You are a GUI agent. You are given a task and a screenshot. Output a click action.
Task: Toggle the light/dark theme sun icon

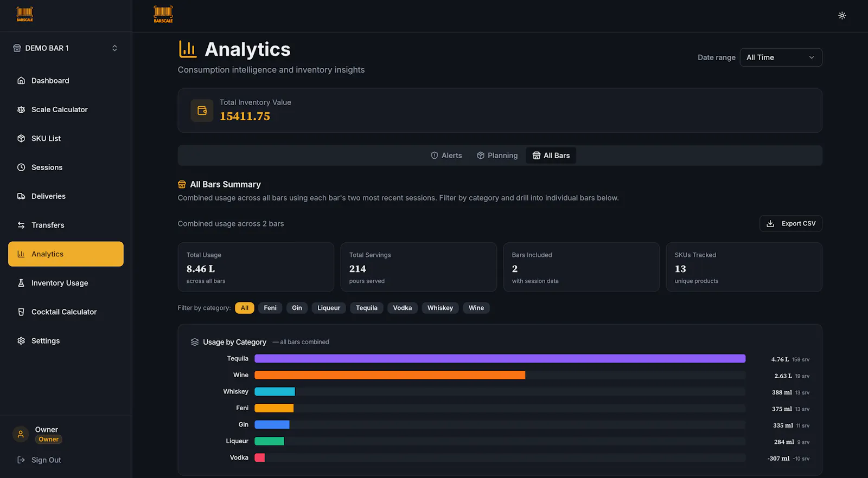(x=842, y=16)
